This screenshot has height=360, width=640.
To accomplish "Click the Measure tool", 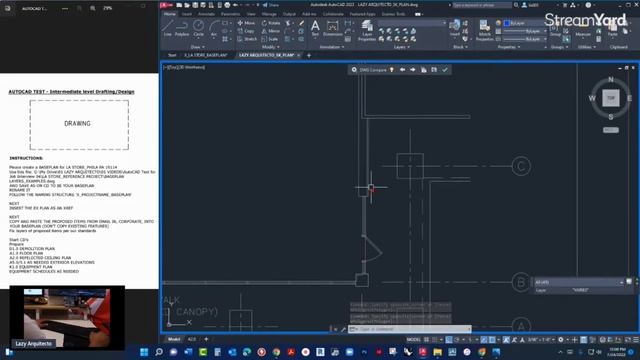I will tap(583, 29).
